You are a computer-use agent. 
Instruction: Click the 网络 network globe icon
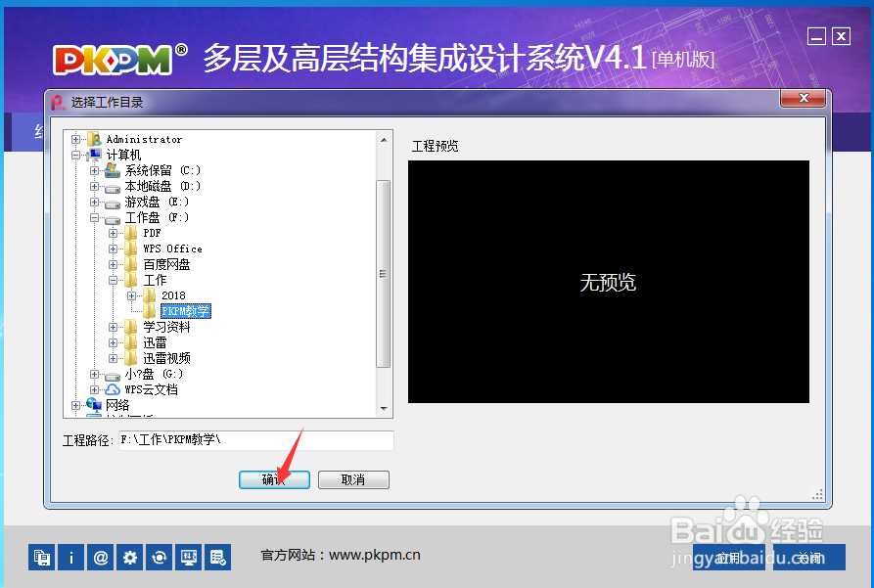[x=94, y=405]
